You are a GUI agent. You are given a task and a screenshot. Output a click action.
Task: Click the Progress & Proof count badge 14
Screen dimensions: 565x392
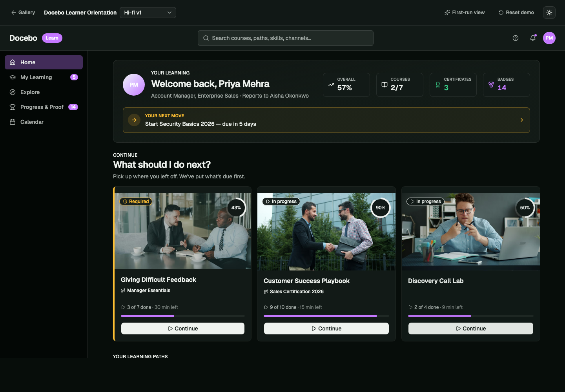[x=73, y=107]
